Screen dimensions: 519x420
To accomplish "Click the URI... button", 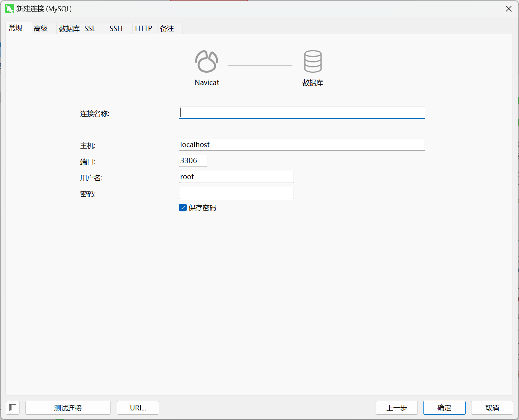I will (x=138, y=408).
